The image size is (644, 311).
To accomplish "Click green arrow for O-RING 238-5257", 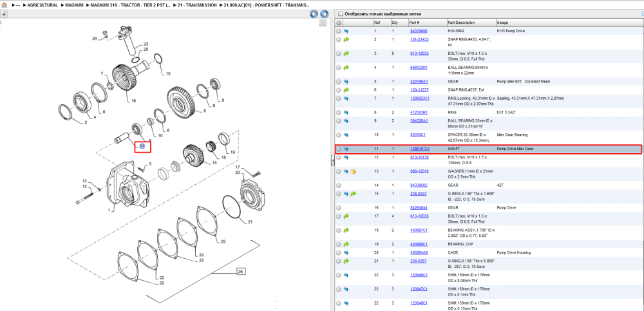I will click(x=346, y=261).
